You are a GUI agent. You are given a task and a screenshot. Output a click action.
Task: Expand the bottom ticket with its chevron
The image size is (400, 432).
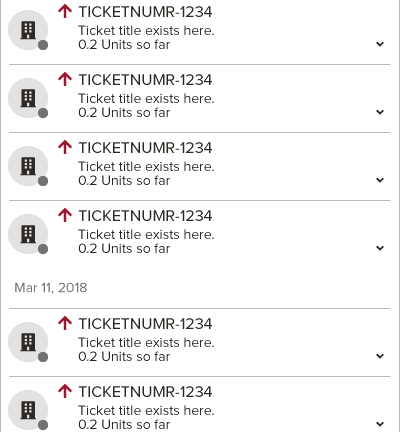click(380, 424)
